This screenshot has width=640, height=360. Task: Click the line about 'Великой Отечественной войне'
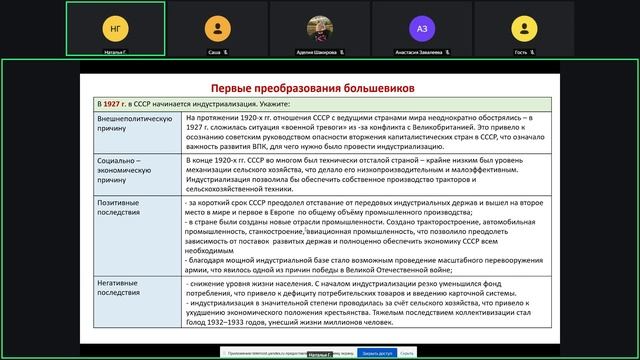coord(318,270)
